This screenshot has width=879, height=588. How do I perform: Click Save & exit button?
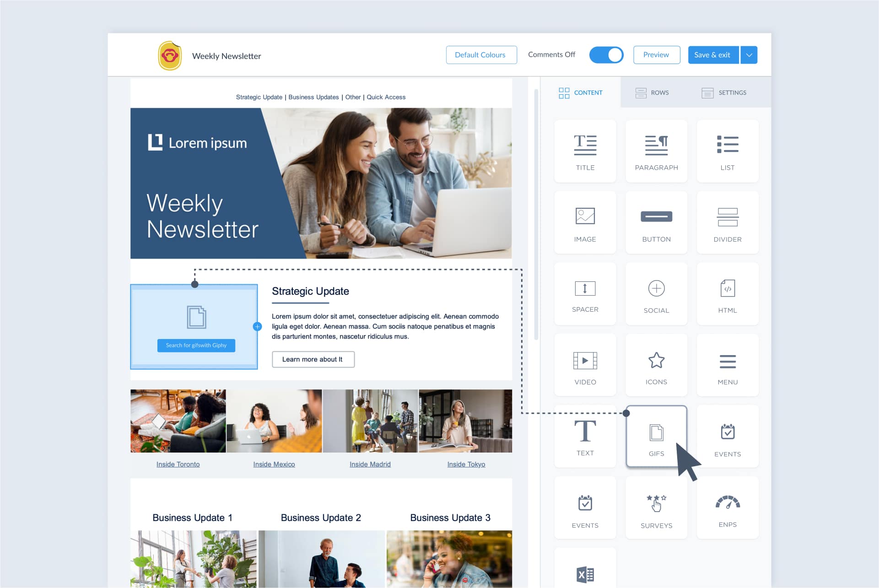tap(712, 54)
